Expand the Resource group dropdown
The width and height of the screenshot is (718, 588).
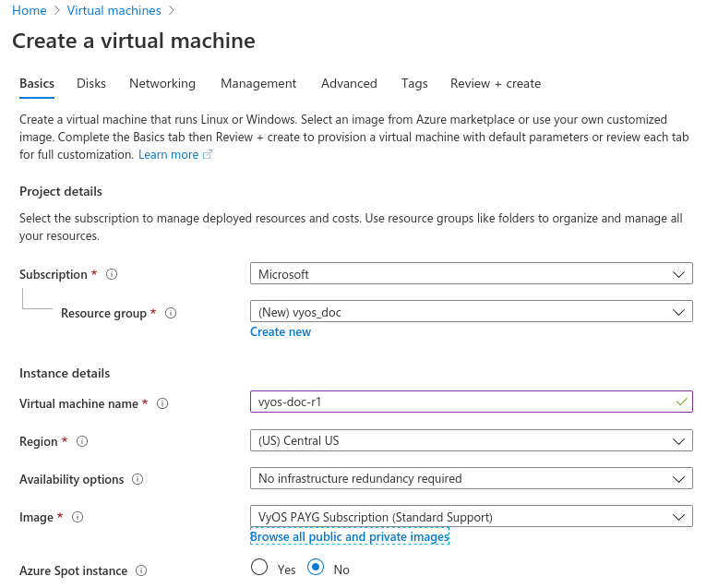(x=471, y=312)
